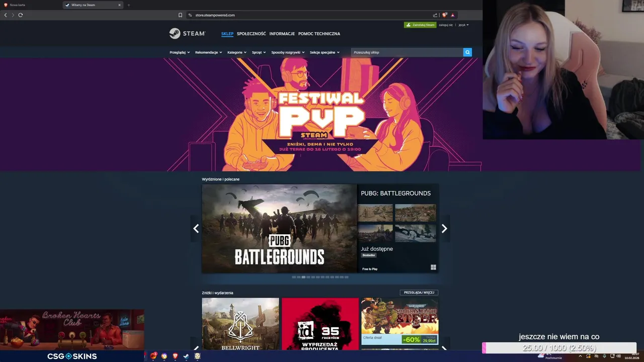
Task: Click the Brave browser icon in the taskbar
Action: point(175,356)
